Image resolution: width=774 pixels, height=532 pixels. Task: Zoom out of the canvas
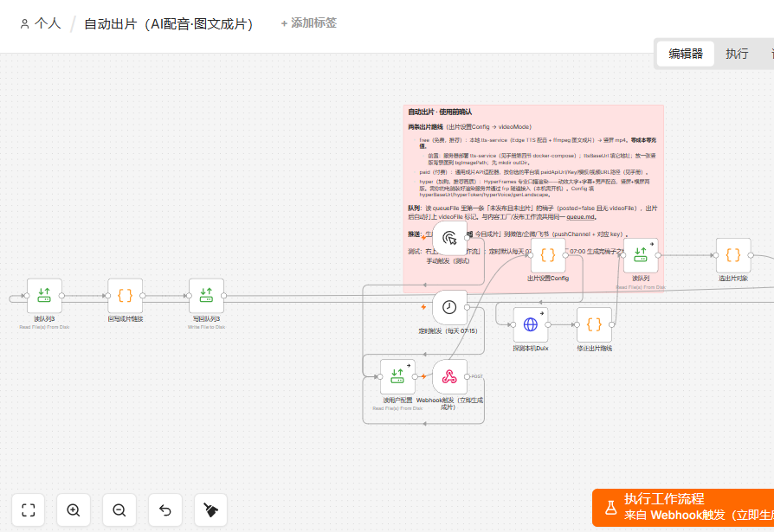[x=119, y=510]
